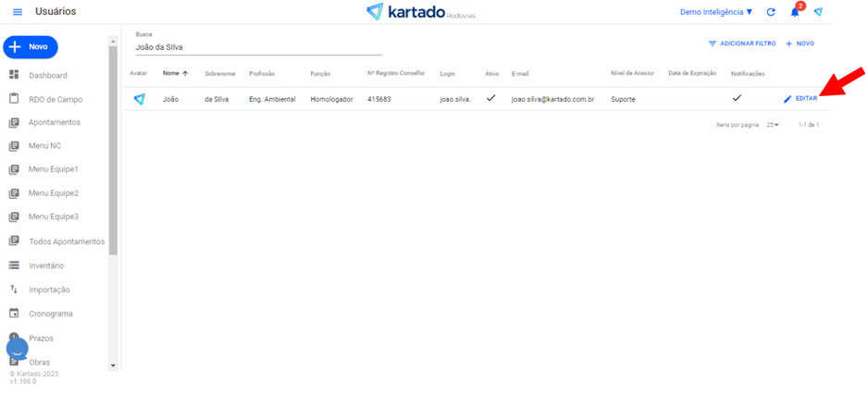Click the Kartado profile icon at top right

coord(818,12)
